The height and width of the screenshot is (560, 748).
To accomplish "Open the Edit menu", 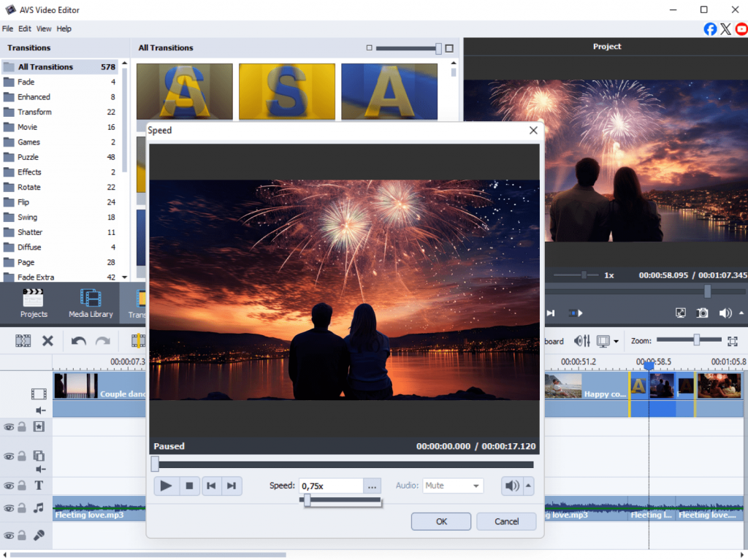I will 25,29.
